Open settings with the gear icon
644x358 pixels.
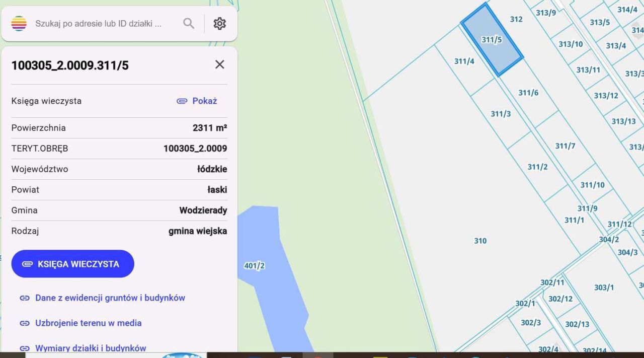point(220,24)
